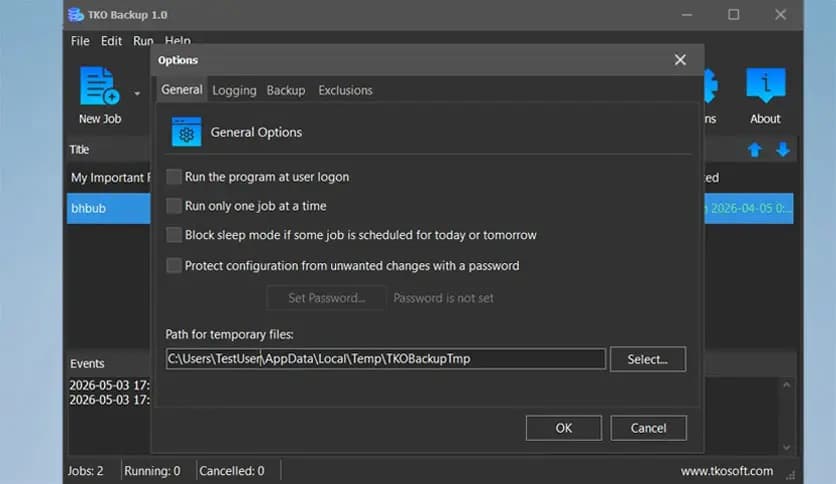The width and height of the screenshot is (836, 484).
Task: Click Running: 0 status entry
Action: [x=152, y=471]
